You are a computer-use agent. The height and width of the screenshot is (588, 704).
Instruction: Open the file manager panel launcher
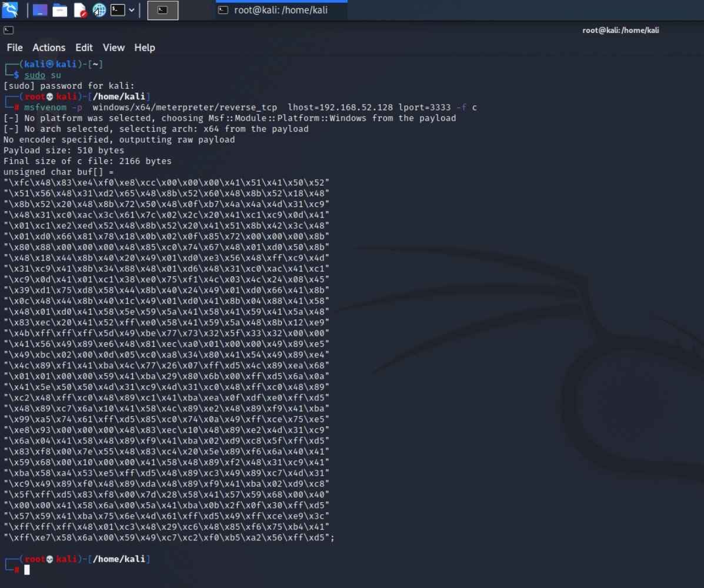point(60,10)
